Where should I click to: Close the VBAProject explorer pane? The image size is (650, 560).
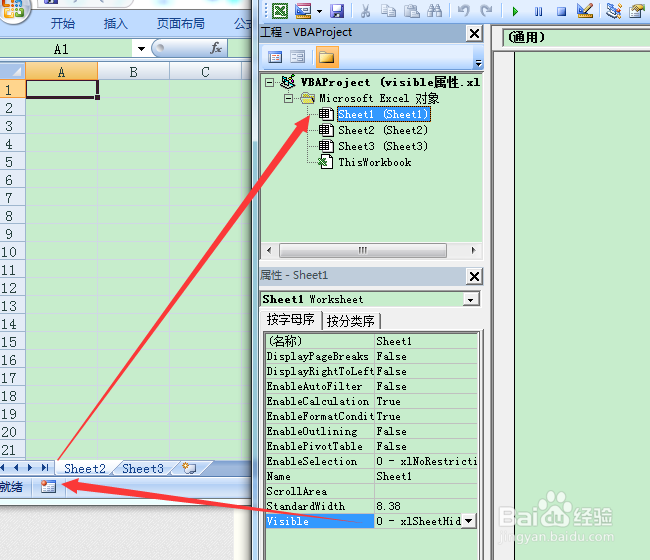(474, 33)
